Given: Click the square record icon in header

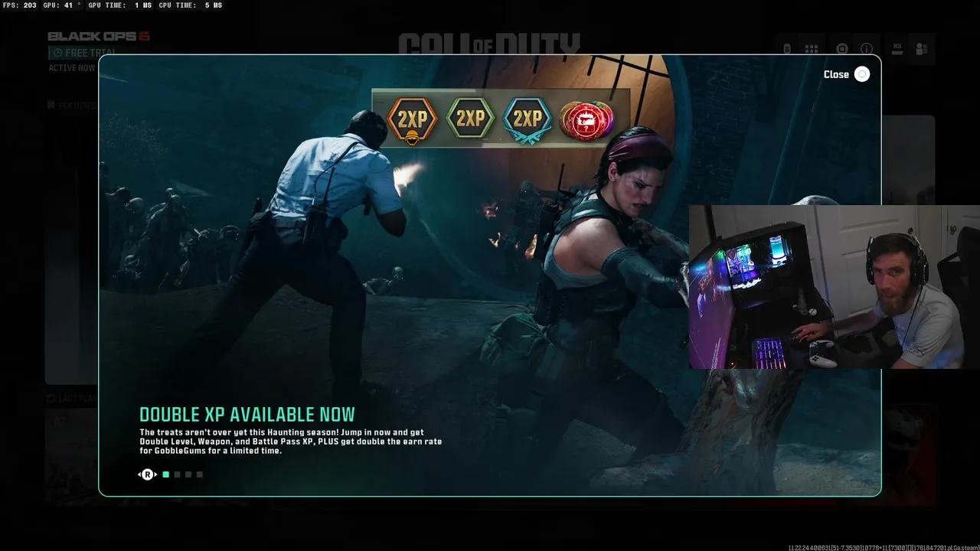Looking at the screenshot, I should 842,49.
